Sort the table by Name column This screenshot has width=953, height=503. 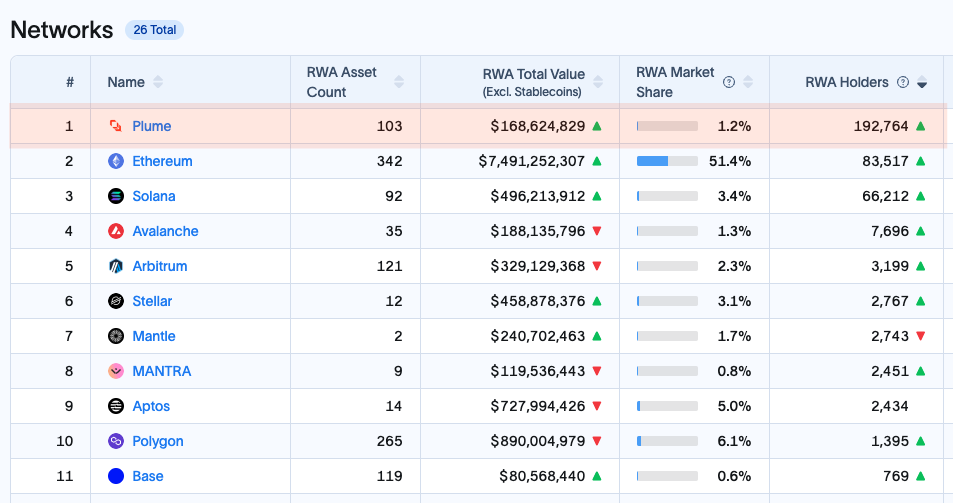pyautogui.click(x=158, y=82)
